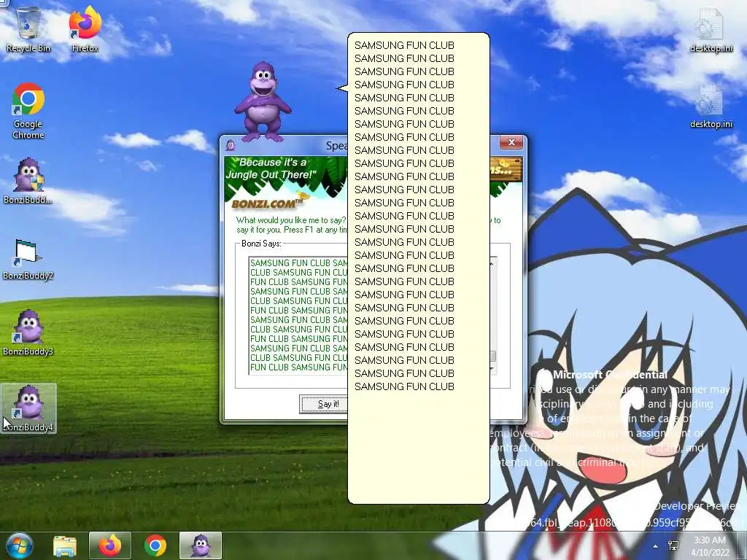Viewport: 747px width, 560px height.
Task: Select the BonziBuddy2 desktop shortcut
Action: coord(28,259)
